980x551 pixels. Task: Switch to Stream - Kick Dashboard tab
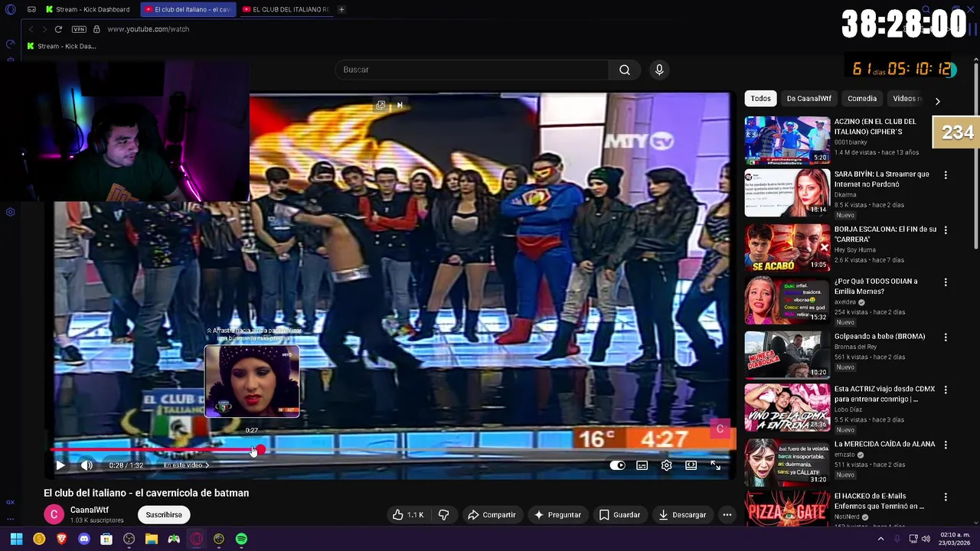pos(88,9)
